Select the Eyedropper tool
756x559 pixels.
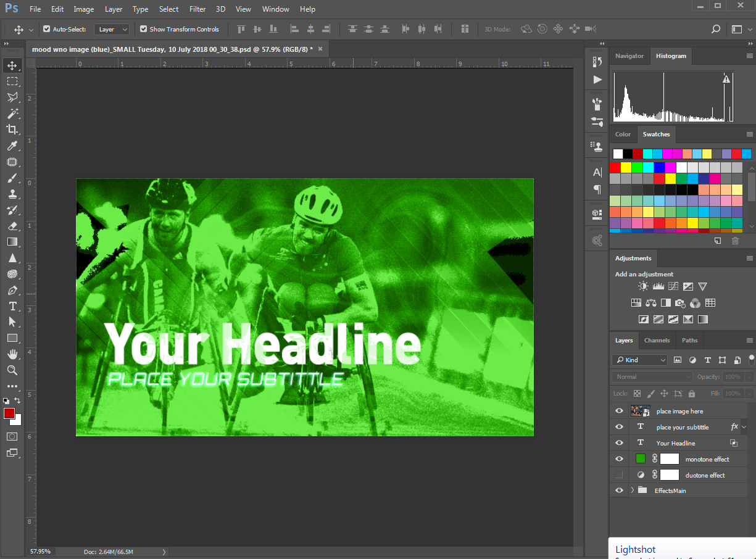point(12,146)
